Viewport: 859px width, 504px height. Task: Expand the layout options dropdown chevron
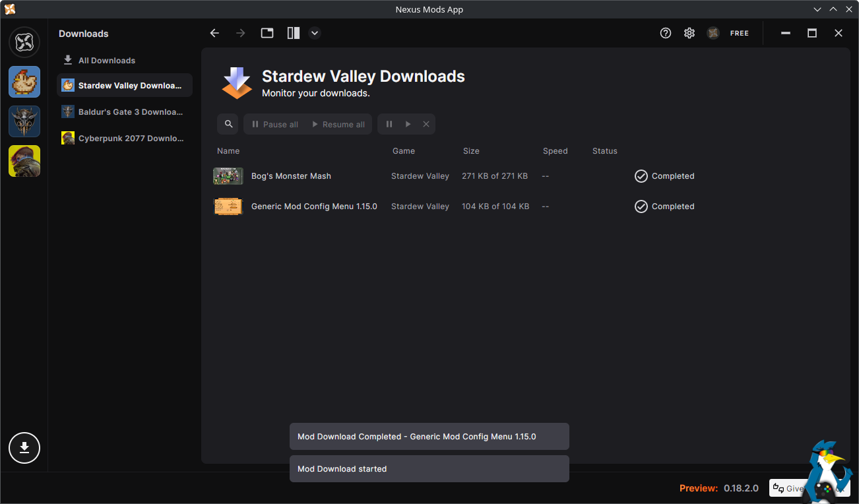point(315,33)
